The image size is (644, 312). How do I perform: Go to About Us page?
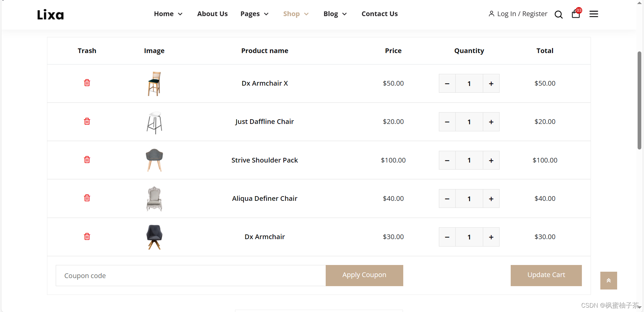212,14
